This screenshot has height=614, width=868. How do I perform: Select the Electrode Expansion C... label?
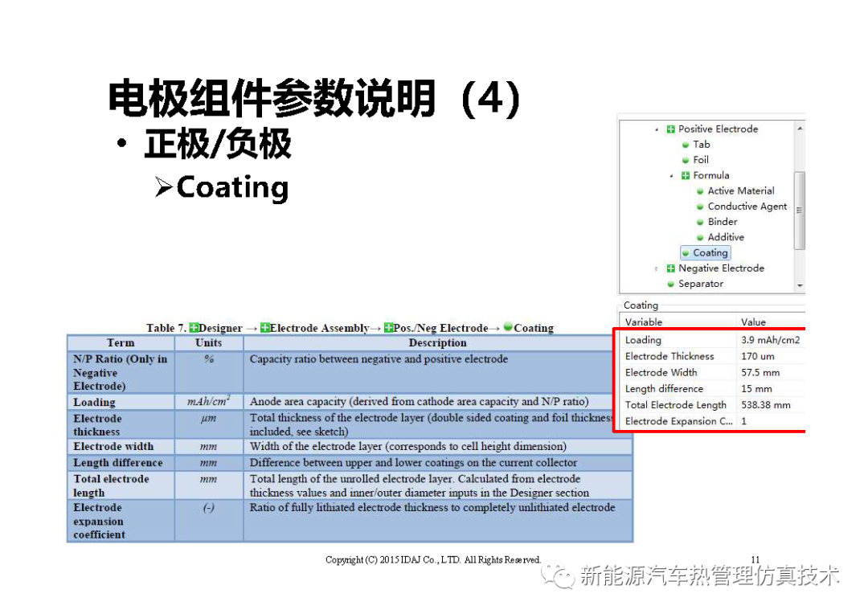tap(678, 421)
